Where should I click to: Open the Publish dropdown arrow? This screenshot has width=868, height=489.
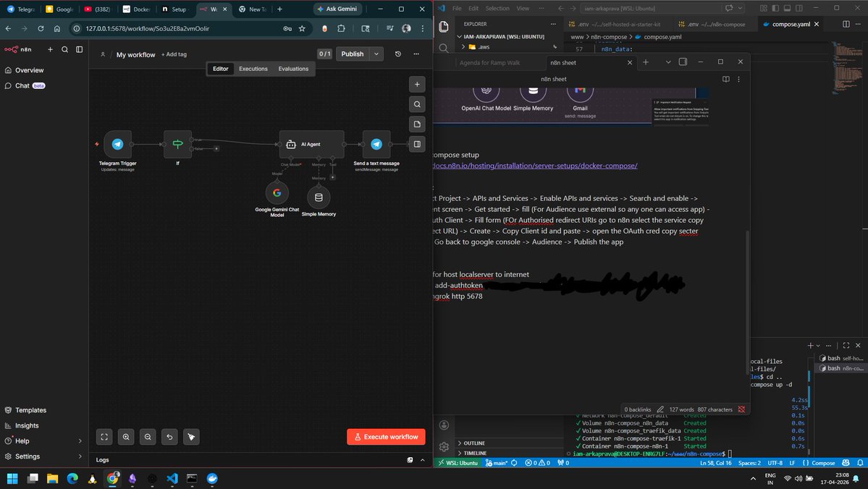[x=376, y=54]
